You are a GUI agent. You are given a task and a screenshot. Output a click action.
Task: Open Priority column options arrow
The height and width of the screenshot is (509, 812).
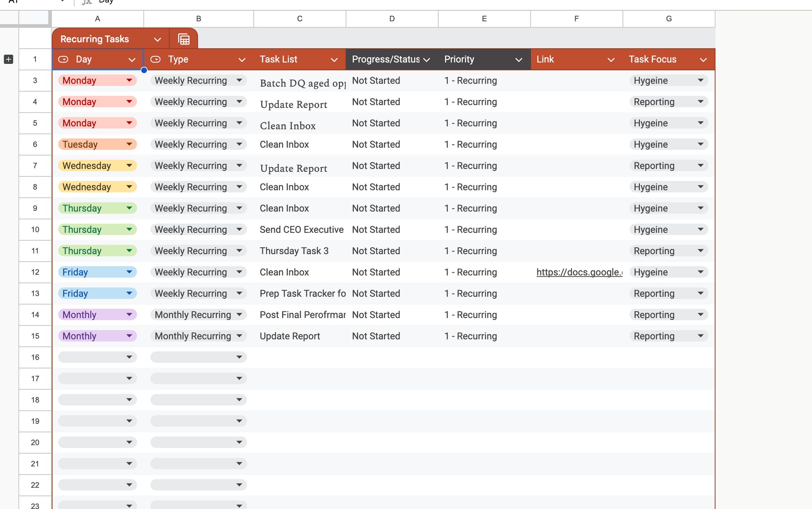pyautogui.click(x=519, y=60)
